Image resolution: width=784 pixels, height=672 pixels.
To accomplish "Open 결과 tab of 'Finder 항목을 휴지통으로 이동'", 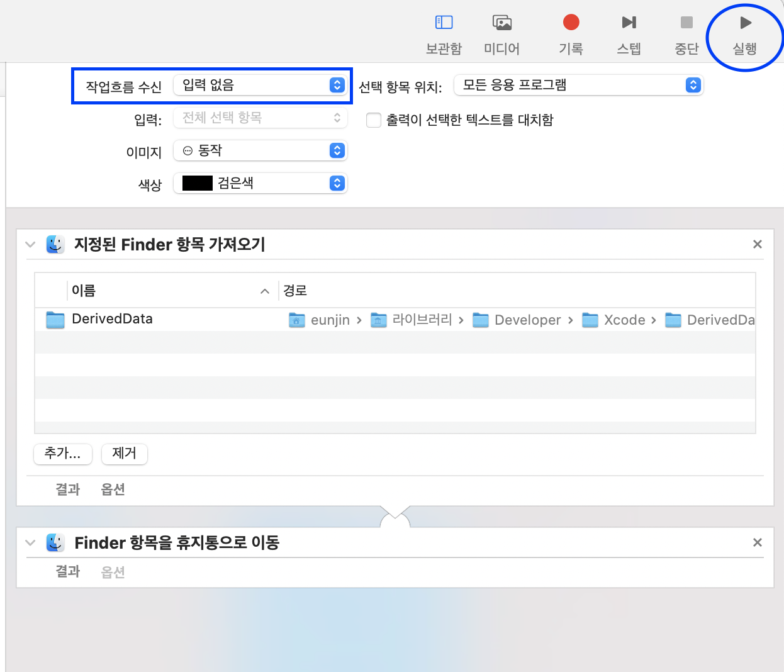I will pyautogui.click(x=68, y=571).
